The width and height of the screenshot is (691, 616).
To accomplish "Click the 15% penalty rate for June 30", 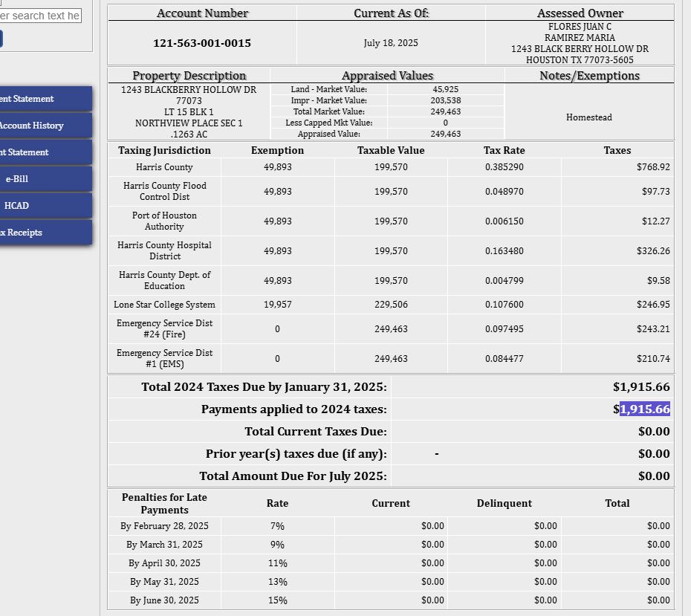I will [x=277, y=600].
